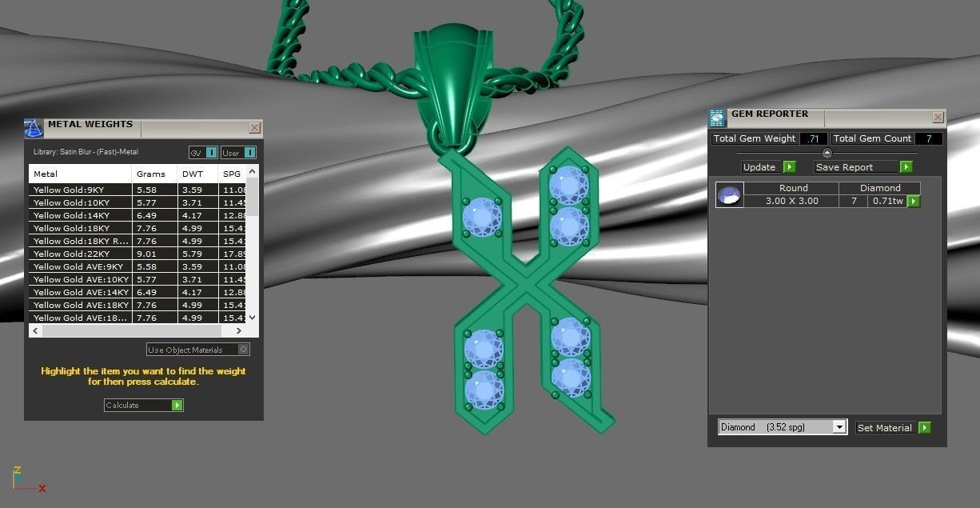Collapse the Gem Reporter totals expander arrow

[x=827, y=153]
